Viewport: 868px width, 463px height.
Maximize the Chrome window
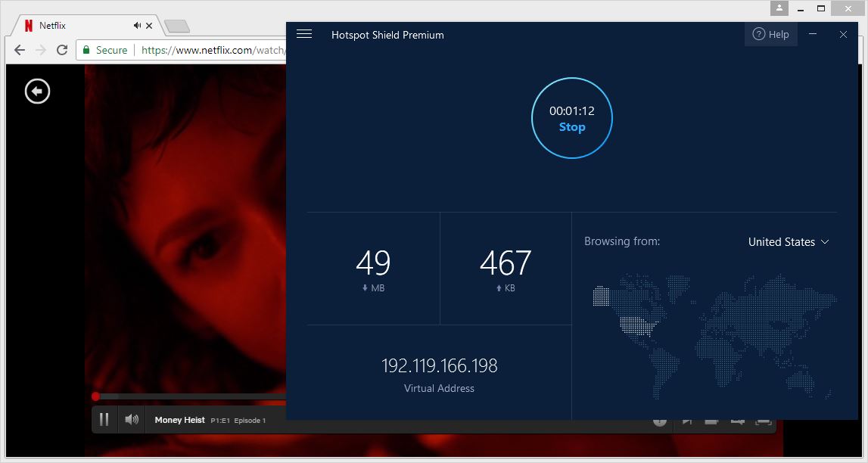click(822, 8)
